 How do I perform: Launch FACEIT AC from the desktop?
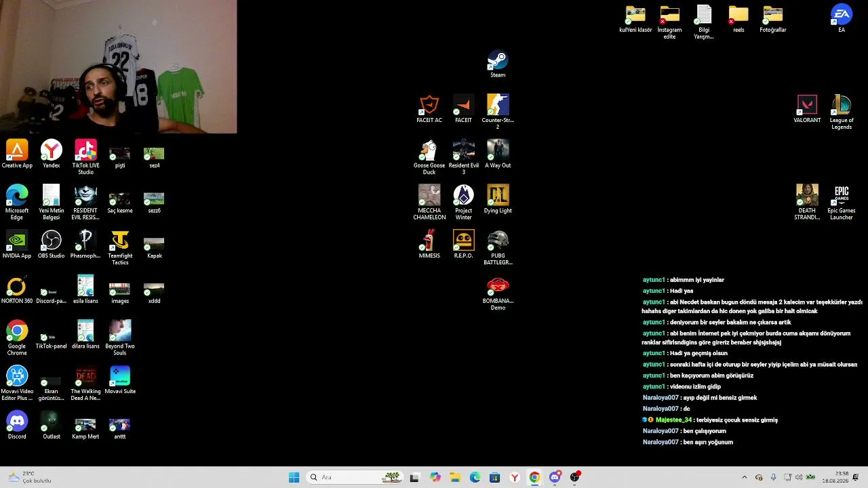tap(429, 108)
